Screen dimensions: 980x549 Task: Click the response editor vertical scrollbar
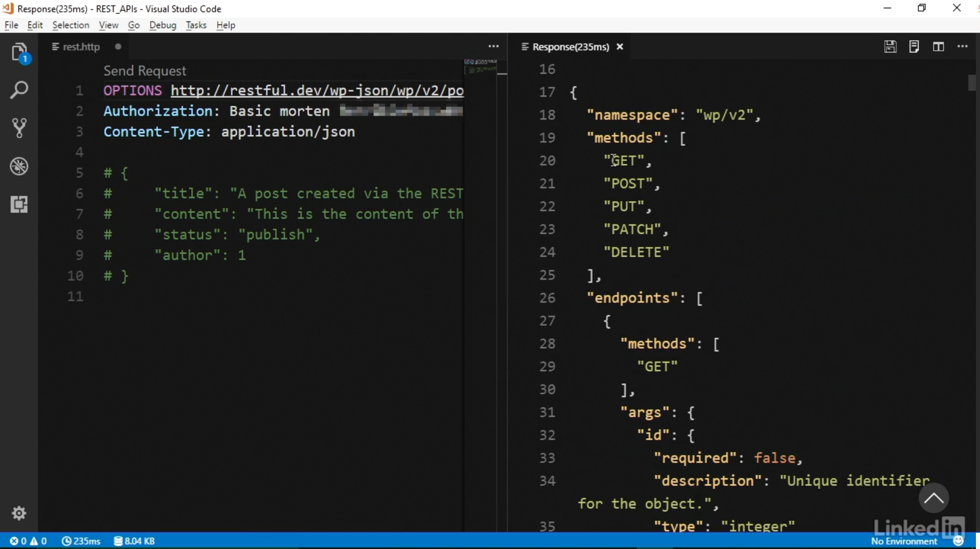pos(972,83)
